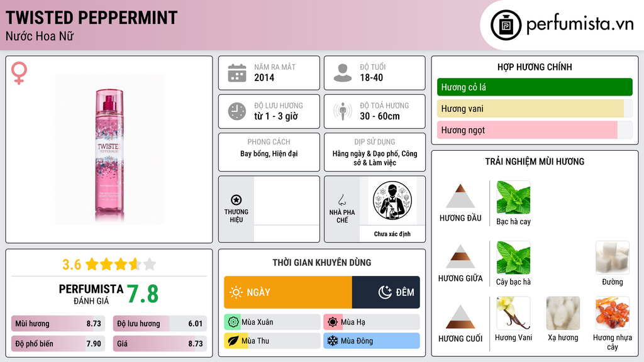Click the Bạc hà cay mint leaf image
644x362 pixels.
(x=513, y=197)
